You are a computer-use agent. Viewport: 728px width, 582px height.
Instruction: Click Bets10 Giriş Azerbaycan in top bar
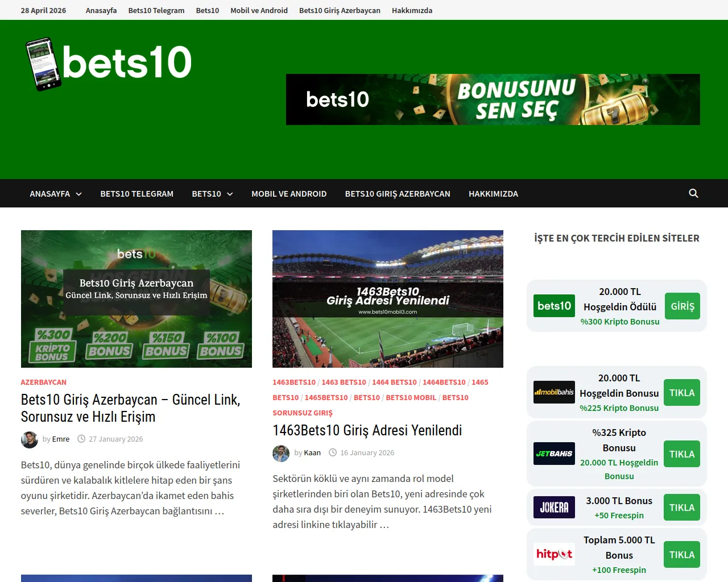[340, 10]
